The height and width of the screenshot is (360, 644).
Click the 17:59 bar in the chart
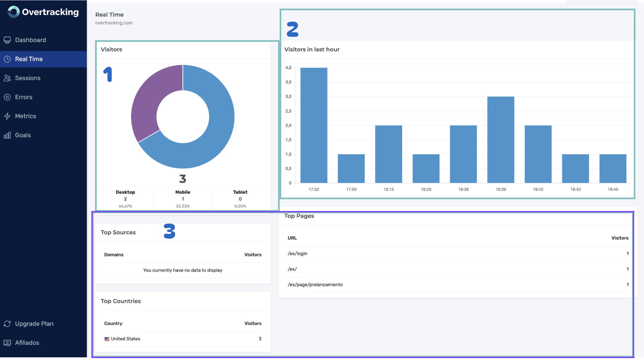[351, 168]
